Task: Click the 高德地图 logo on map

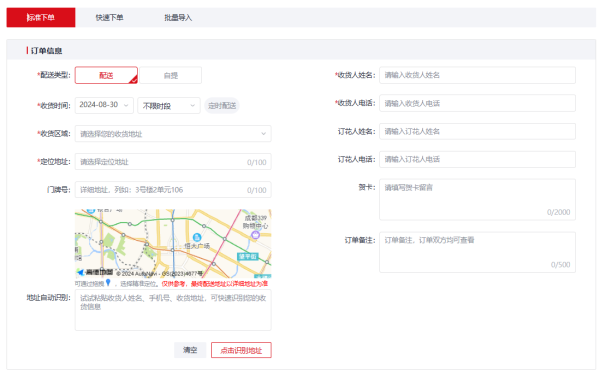Action: 96,272
